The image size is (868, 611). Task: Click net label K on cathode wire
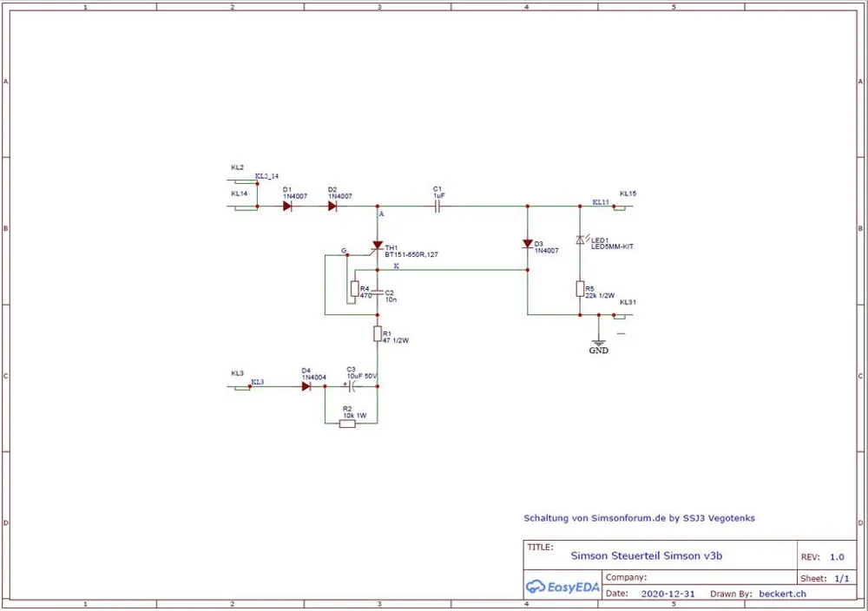tap(397, 266)
